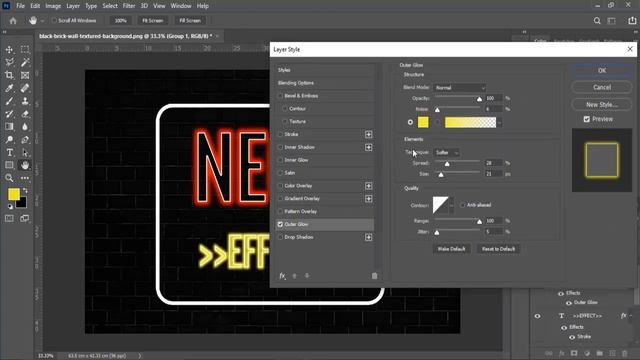This screenshot has width=640, height=360.
Task: Add another Drop Shadow with plus icon
Action: pyautogui.click(x=369, y=237)
